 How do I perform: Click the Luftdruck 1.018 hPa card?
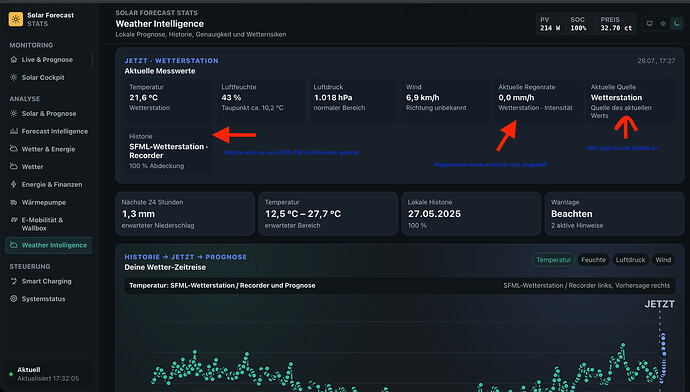[353, 100]
